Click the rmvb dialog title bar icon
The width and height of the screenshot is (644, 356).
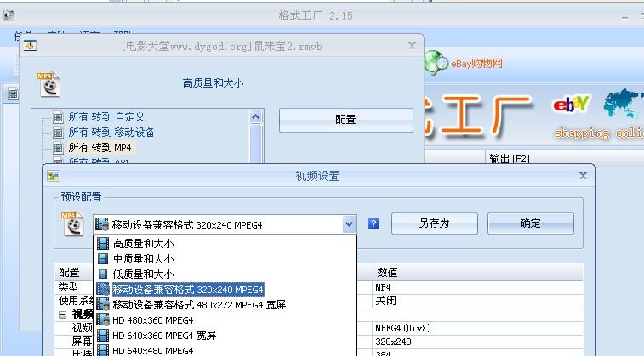point(30,46)
